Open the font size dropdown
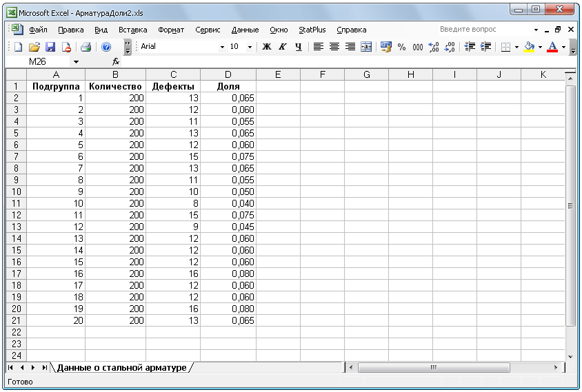The image size is (582, 392). coord(250,47)
